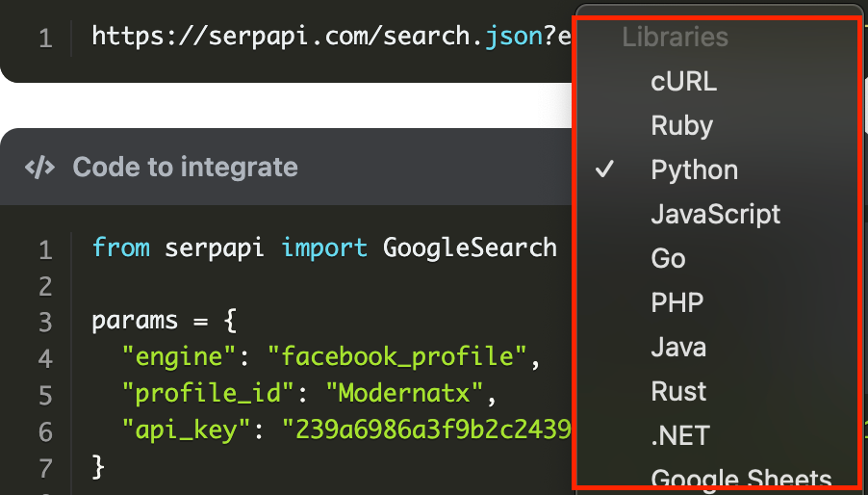This screenshot has height=495, width=868.
Task: Select the checked Python option
Action: 694,170
